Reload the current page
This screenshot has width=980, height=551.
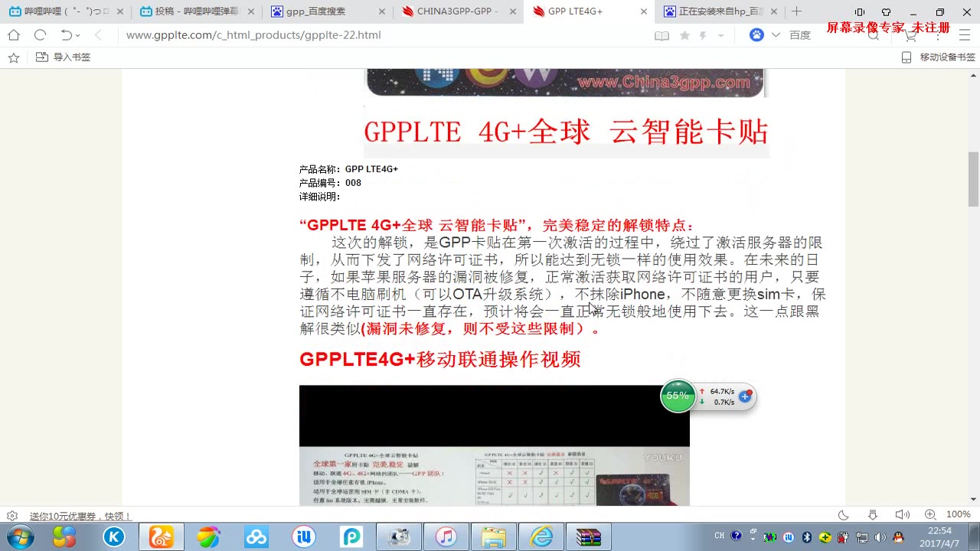point(41,35)
